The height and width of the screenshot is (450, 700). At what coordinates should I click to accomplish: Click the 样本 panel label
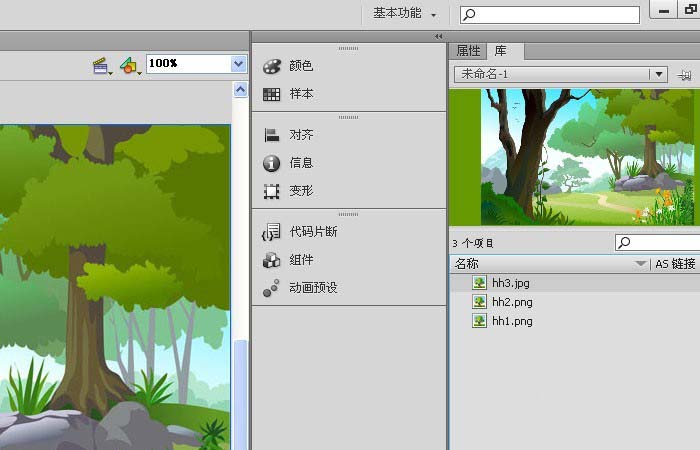tap(301, 94)
